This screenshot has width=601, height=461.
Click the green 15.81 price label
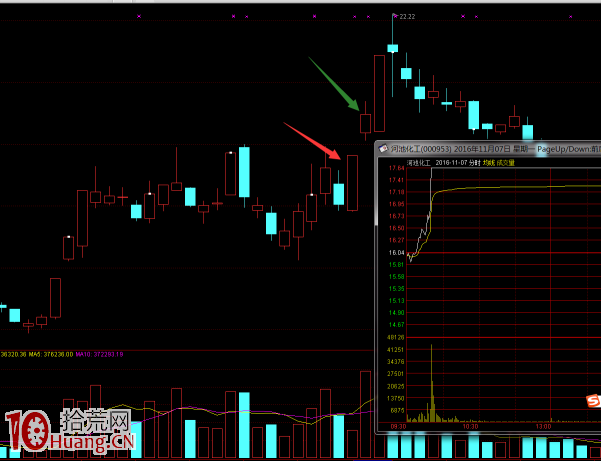point(396,264)
